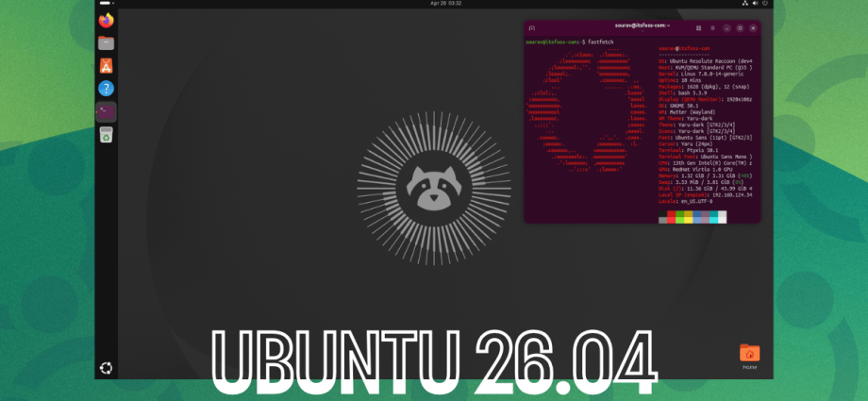Click the gray block beneath the black palette block
The image size is (868, 401).
tap(662, 220)
